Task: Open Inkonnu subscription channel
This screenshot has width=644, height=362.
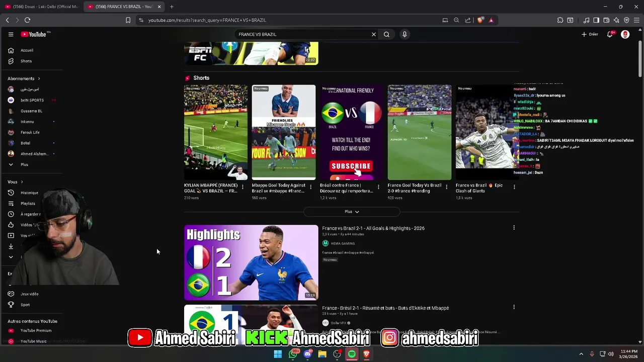Action: click(x=27, y=122)
